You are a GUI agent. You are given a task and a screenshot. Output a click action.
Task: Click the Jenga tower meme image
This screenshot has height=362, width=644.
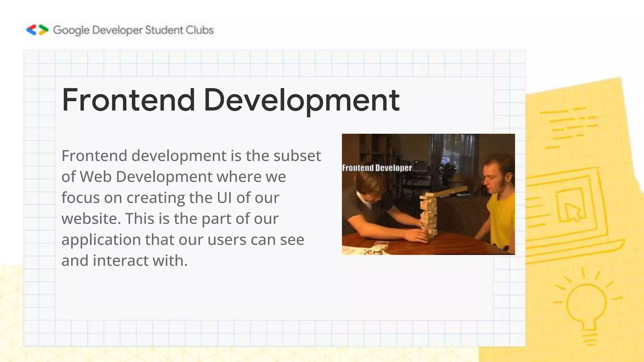[428, 194]
